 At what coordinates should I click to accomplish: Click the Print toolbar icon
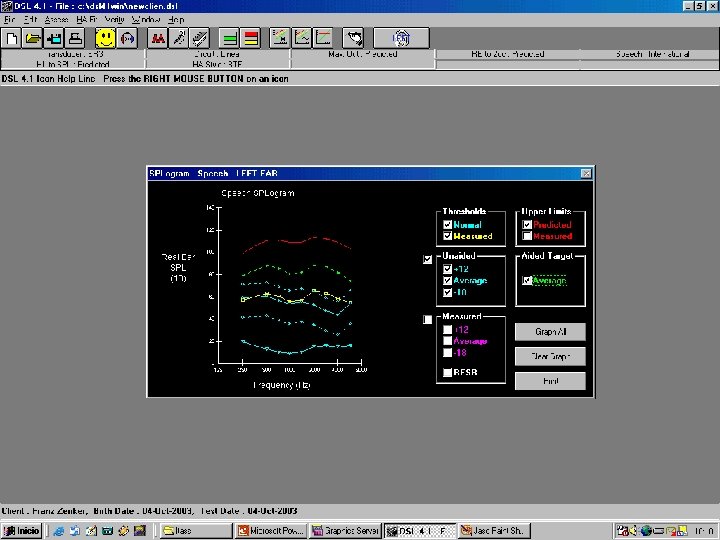coord(75,38)
